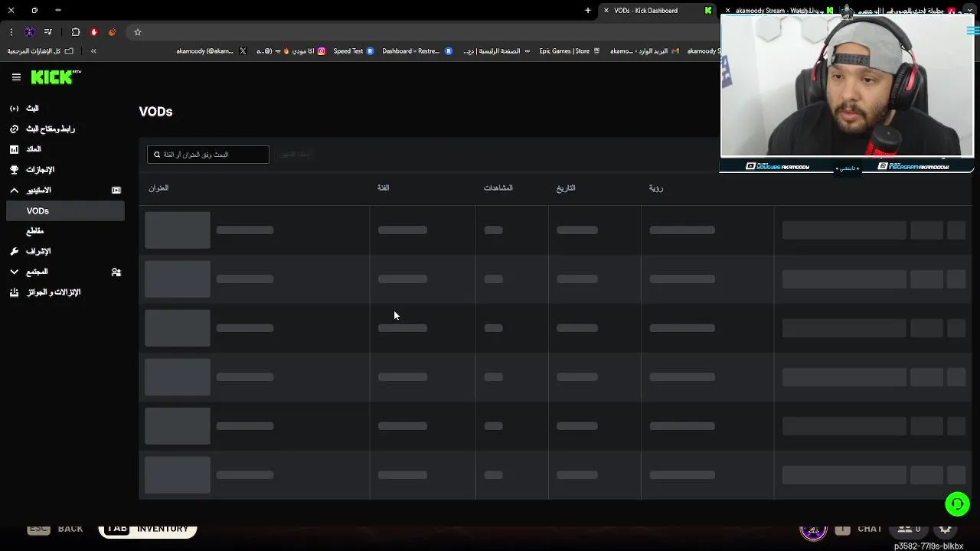The width and height of the screenshot is (980, 551).
Task: Open the media control playlist icon
Action: pos(48,32)
